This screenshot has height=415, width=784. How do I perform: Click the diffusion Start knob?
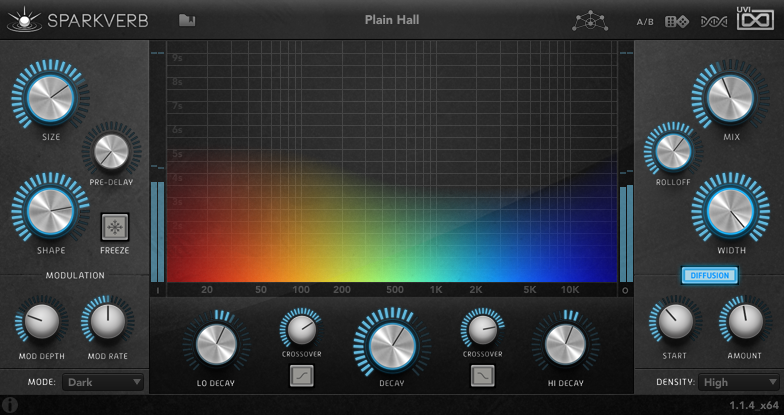pos(675,322)
